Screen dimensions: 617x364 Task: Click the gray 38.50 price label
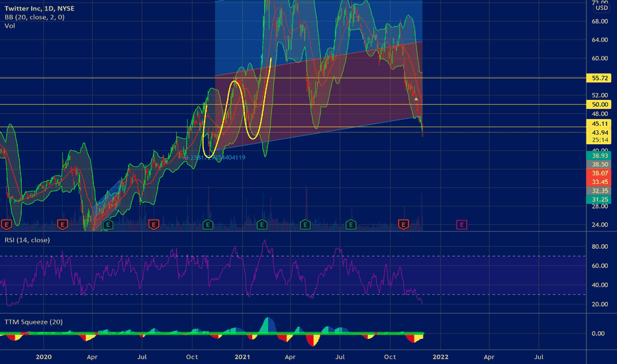[x=599, y=164]
